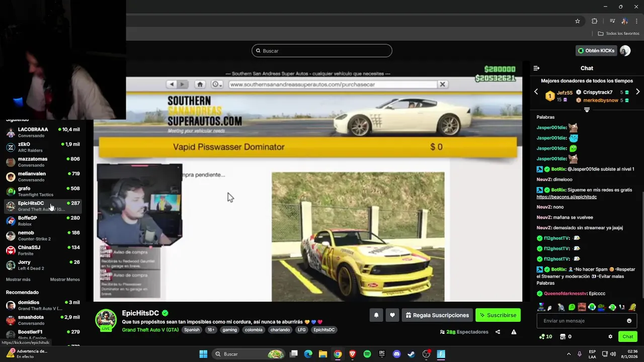Open Spotify from the taskbar

click(x=367, y=354)
